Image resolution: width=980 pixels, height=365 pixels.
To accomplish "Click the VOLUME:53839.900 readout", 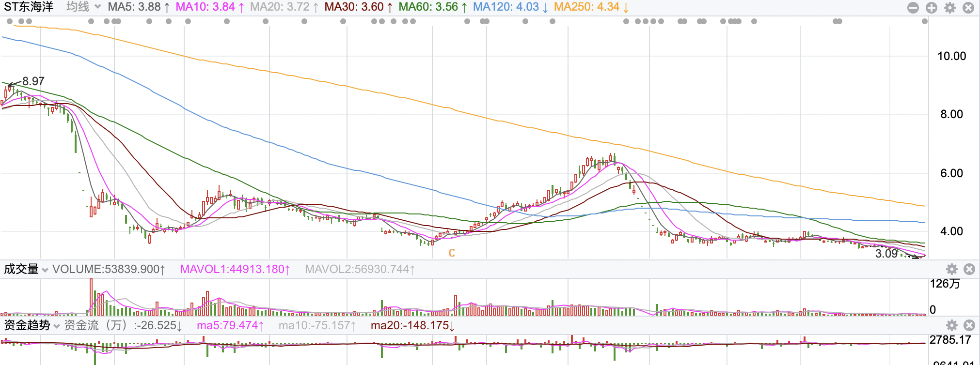I will [x=109, y=269].
